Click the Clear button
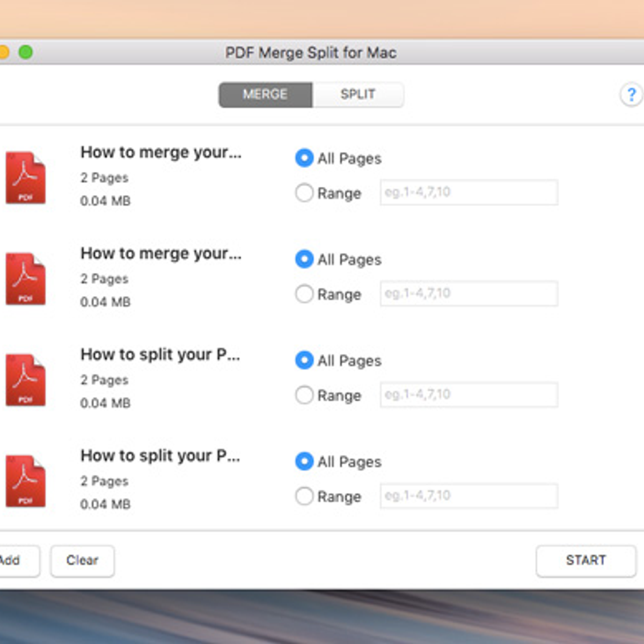This screenshot has width=644, height=644. [82, 561]
